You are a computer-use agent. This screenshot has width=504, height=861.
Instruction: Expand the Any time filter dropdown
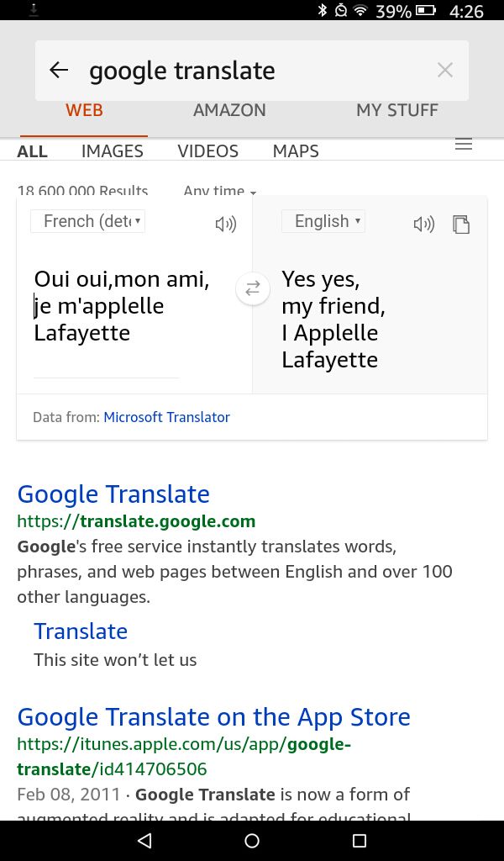click(220, 191)
